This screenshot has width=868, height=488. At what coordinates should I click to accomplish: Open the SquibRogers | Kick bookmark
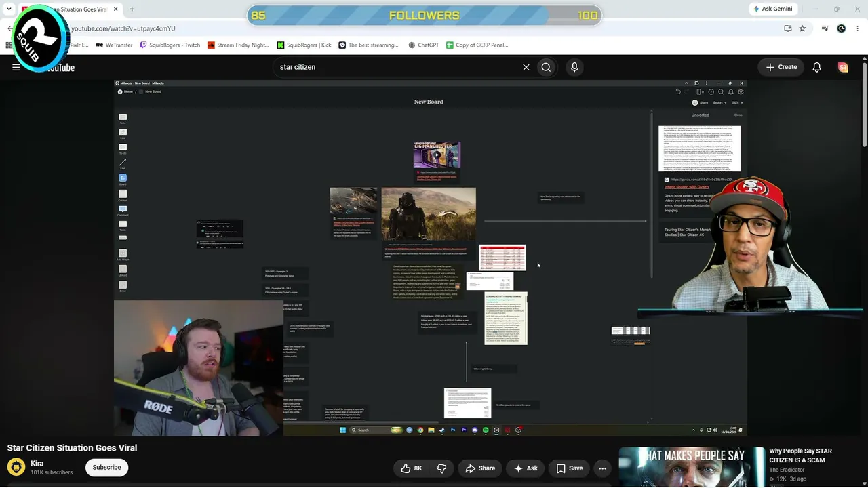click(x=304, y=45)
